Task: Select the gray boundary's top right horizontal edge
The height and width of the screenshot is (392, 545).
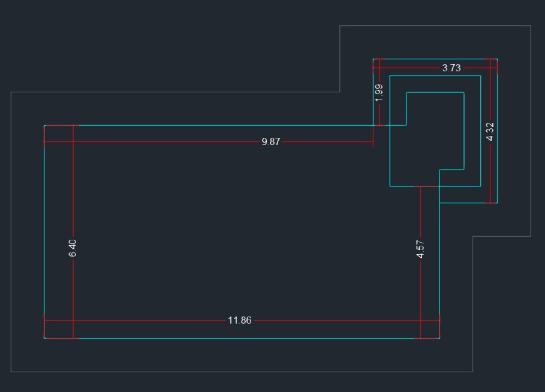Action: pyautogui.click(x=435, y=25)
